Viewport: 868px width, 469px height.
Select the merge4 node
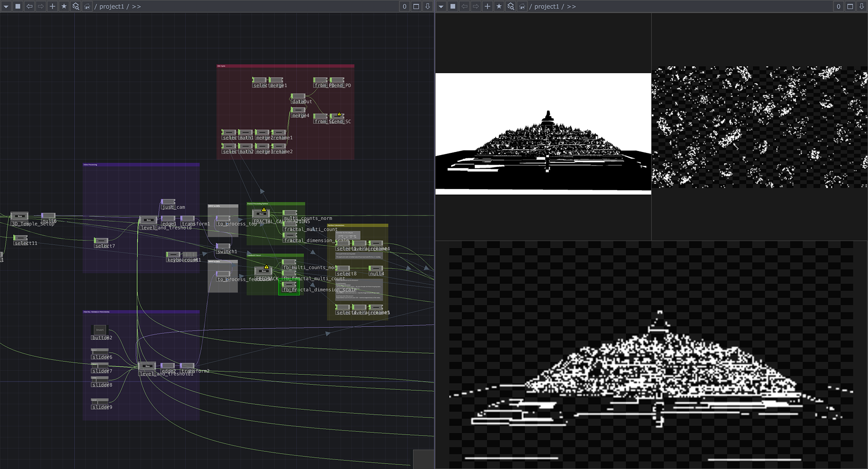(298, 110)
